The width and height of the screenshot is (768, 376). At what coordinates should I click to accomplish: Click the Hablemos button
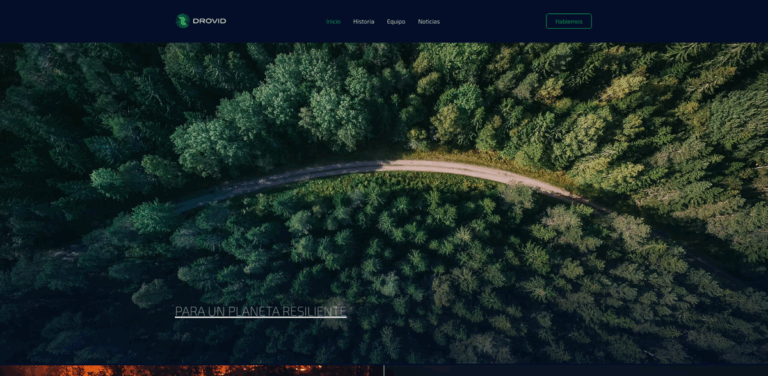569,21
